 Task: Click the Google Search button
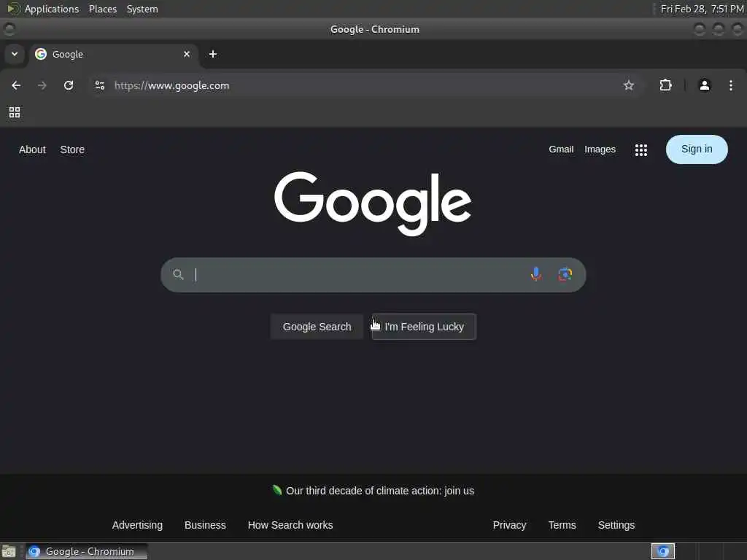(317, 327)
